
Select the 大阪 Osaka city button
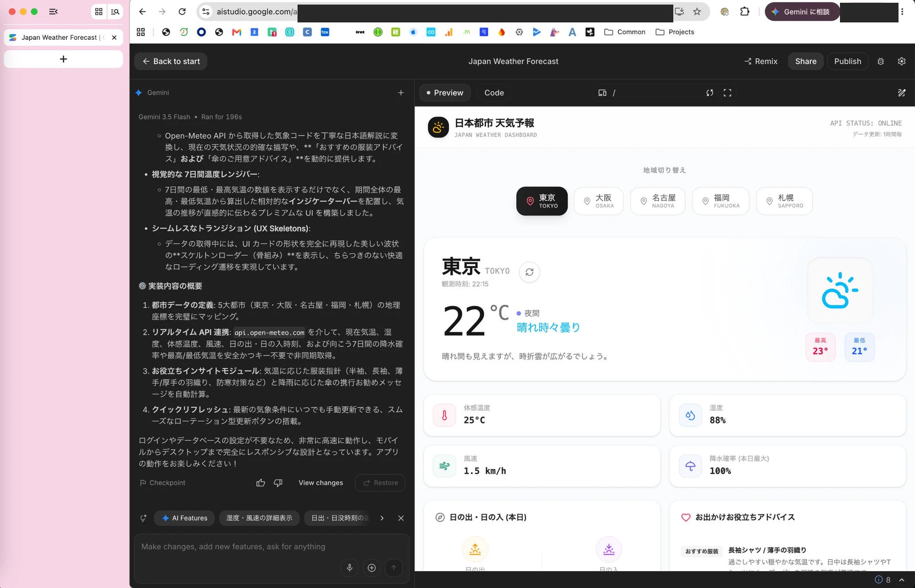point(599,201)
